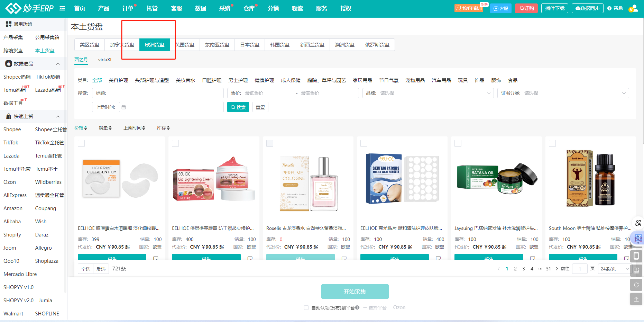The image size is (644, 322).
Task: Open the 帮助 help link
Action: 615,8
